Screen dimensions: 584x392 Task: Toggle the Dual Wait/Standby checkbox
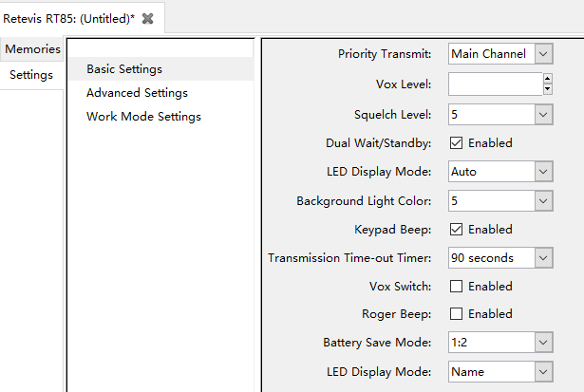[x=456, y=143]
